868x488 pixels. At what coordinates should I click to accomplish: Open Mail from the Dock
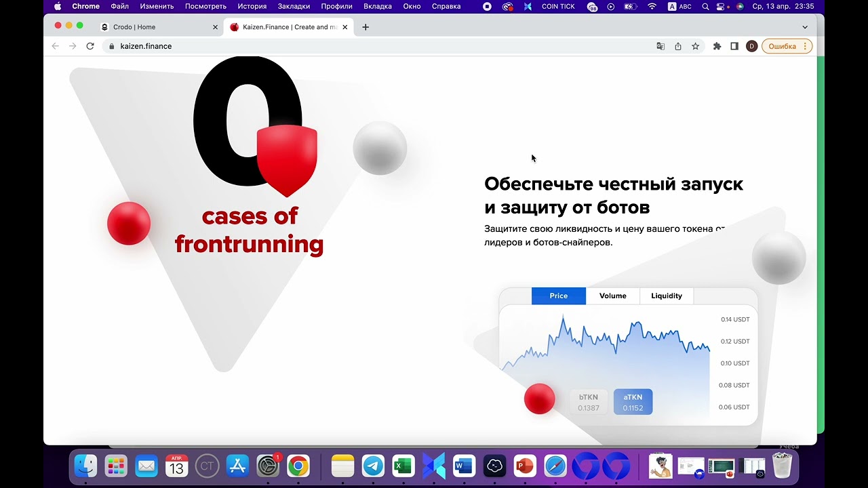pyautogui.click(x=146, y=466)
